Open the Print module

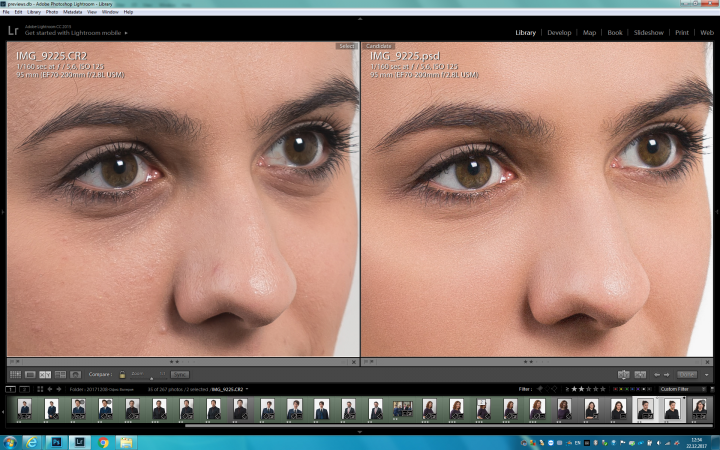(x=682, y=33)
